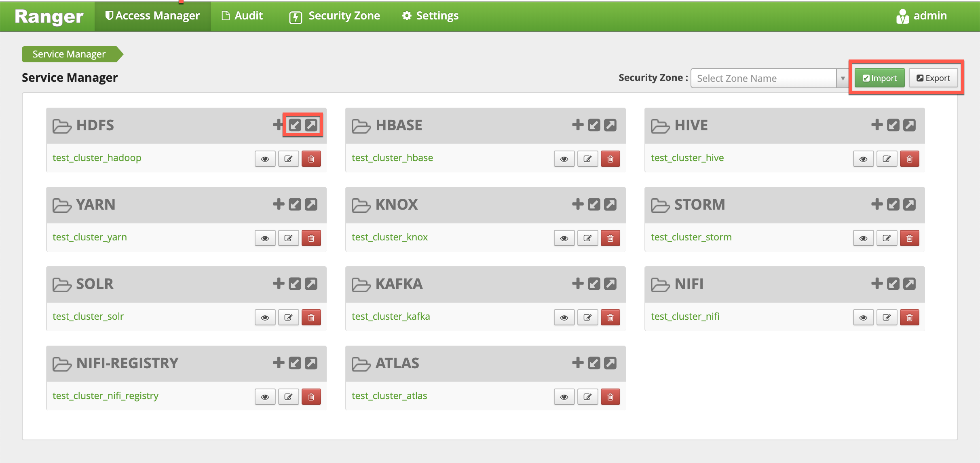Image resolution: width=980 pixels, height=463 pixels.
Task: Delete the test_cluster_atlas service
Action: point(610,397)
